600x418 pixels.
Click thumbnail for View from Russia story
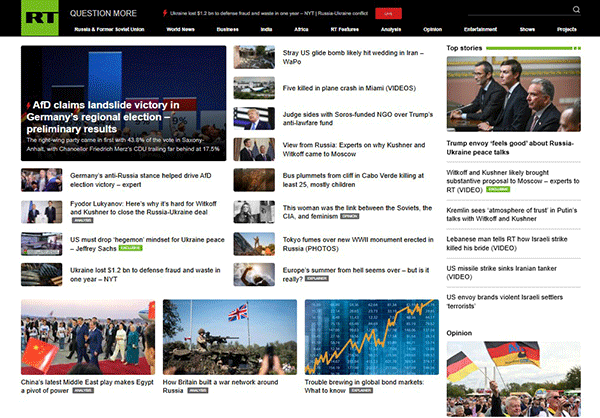254,149
